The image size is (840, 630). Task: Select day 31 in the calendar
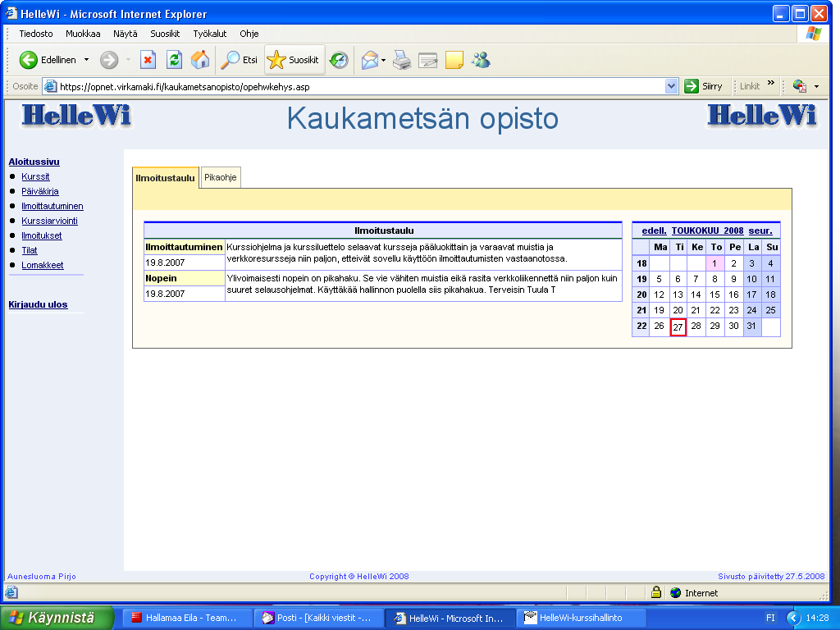(751, 326)
